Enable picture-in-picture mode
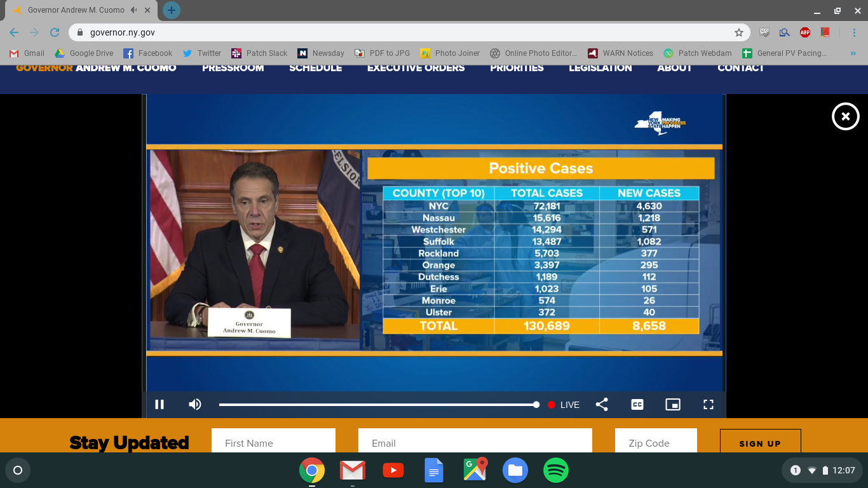Image resolution: width=868 pixels, height=488 pixels. click(x=673, y=405)
